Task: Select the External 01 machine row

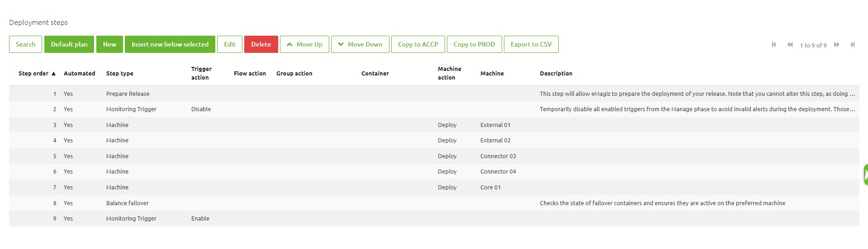Action: click(434, 125)
